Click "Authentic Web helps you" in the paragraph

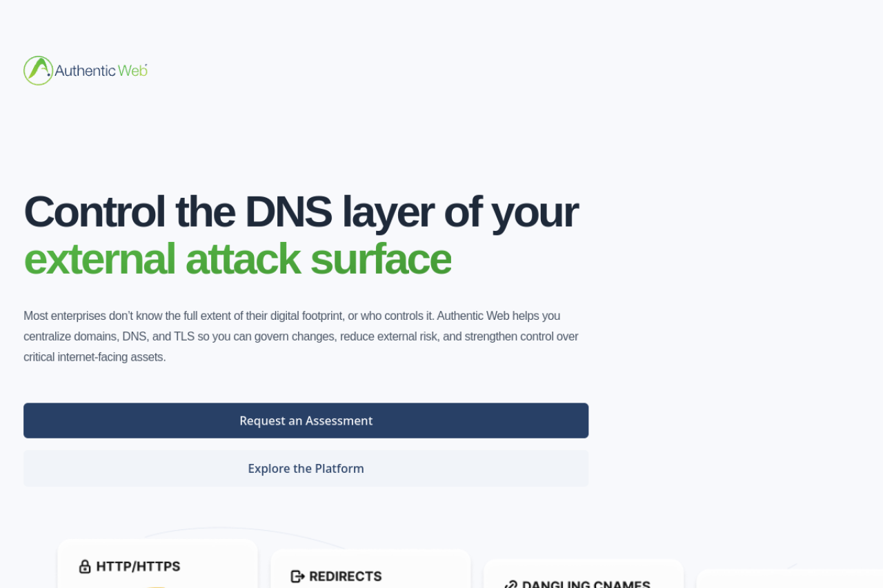(498, 316)
